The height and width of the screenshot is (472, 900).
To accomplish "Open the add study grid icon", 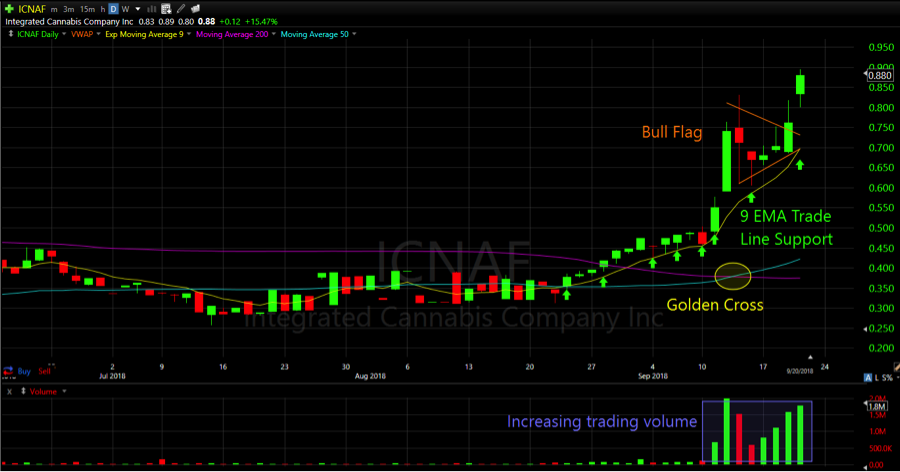I will (166, 9).
